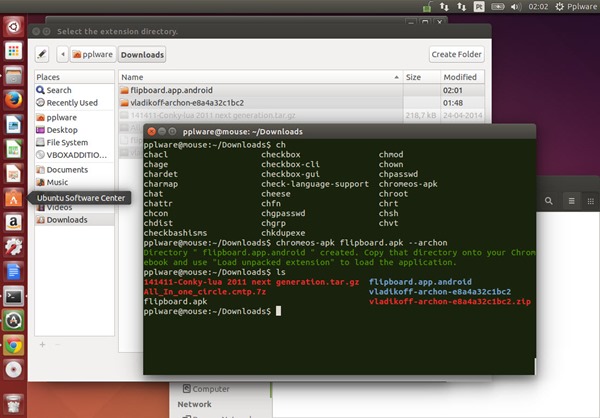Open the Trash launcher icon

13,404
